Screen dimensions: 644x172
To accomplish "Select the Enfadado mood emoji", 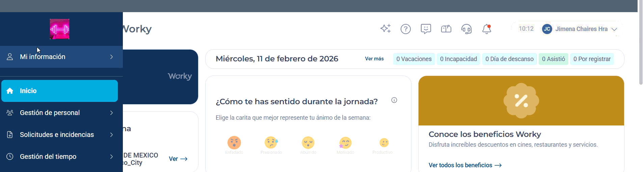I will [x=234, y=143].
